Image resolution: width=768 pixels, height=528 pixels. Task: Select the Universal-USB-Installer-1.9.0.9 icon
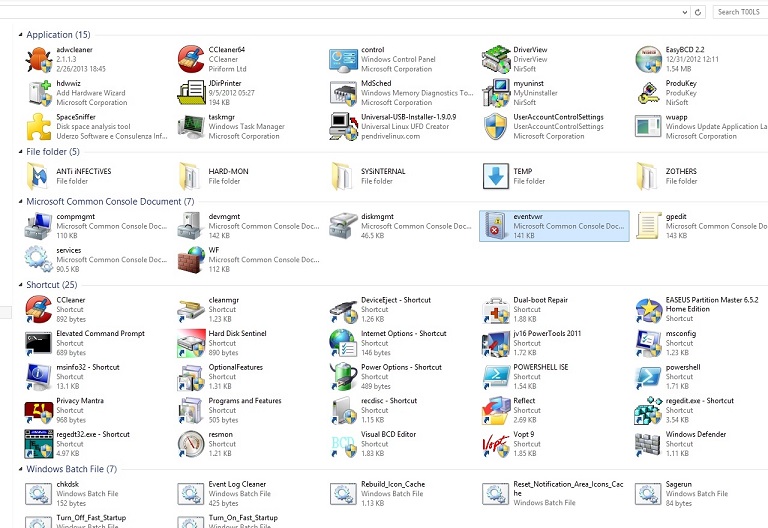(343, 127)
